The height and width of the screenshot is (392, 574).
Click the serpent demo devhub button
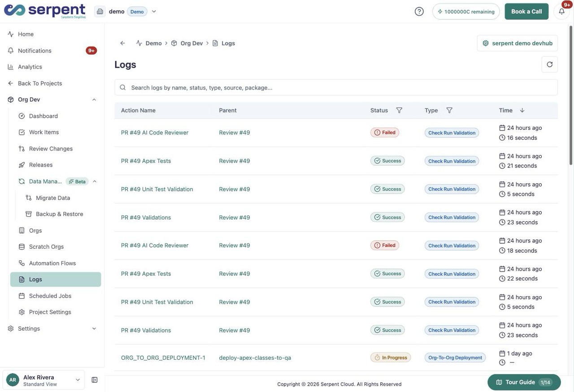(x=517, y=43)
